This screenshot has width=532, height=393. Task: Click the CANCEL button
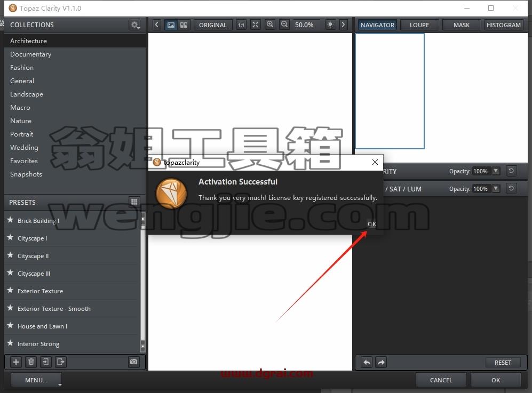[441, 380]
